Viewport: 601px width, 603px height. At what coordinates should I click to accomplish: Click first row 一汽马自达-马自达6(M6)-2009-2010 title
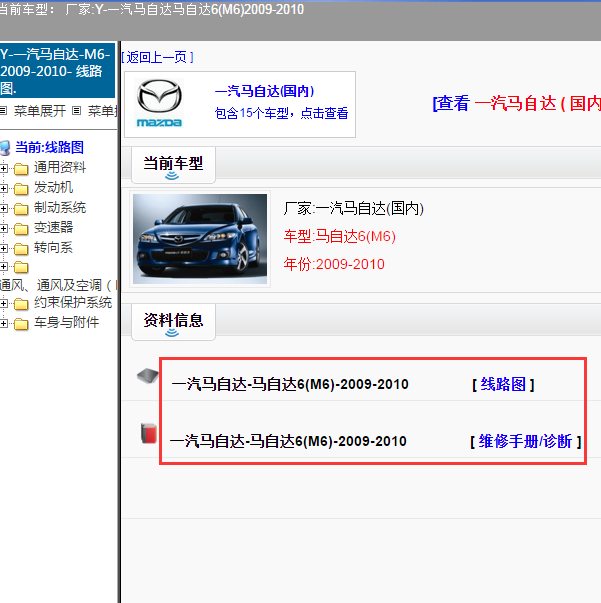point(290,384)
